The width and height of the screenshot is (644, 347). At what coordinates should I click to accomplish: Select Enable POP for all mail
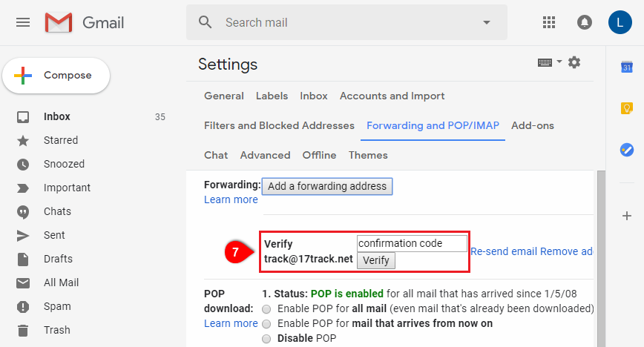pos(266,309)
